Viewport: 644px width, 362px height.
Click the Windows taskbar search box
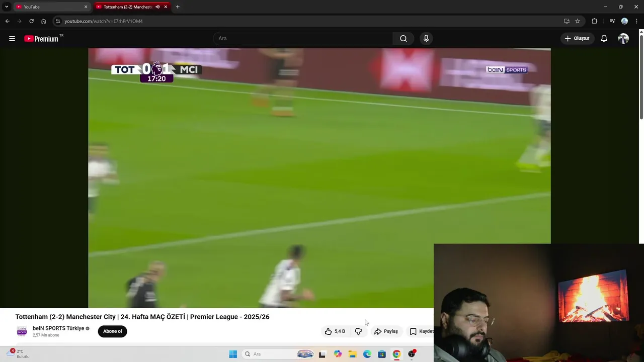pyautogui.click(x=279, y=354)
